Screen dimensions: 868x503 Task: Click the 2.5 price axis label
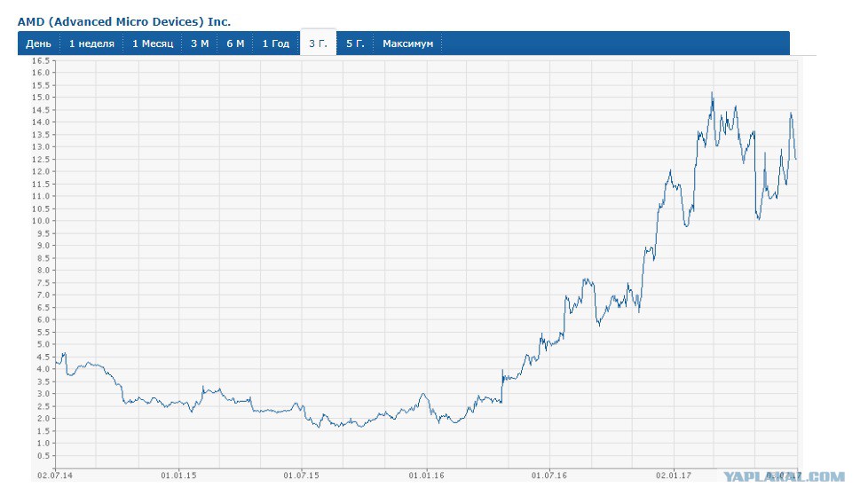click(43, 406)
